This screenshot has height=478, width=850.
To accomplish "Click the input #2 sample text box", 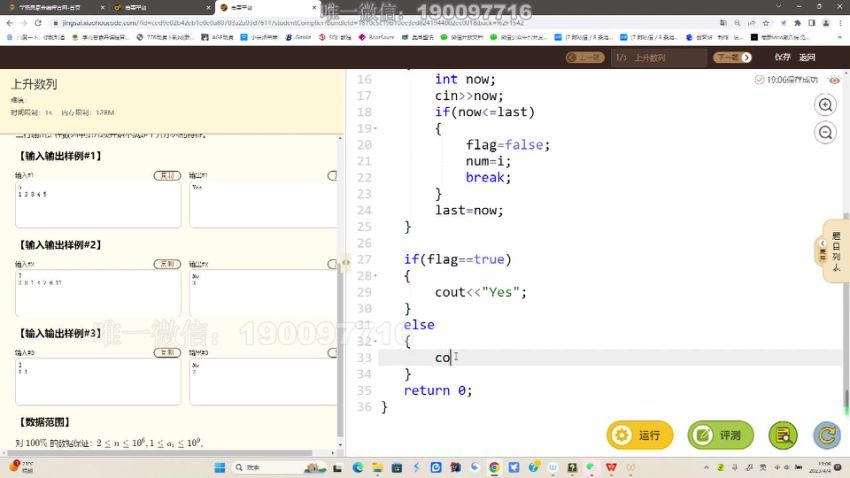I will click(x=98, y=293).
